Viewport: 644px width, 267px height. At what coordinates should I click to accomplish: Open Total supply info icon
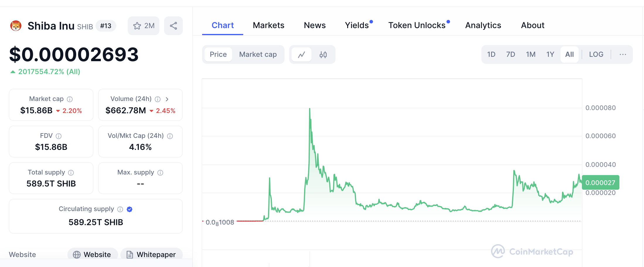click(x=71, y=173)
